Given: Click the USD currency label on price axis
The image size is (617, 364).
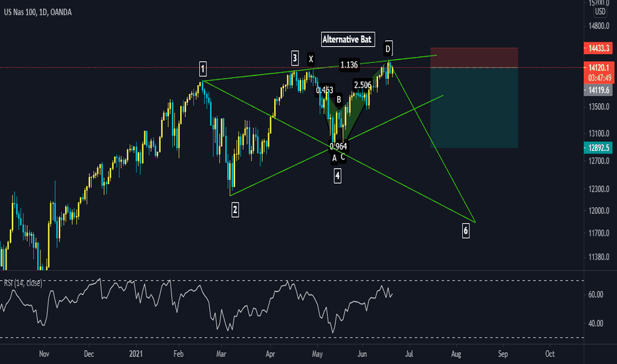Looking at the screenshot, I should pyautogui.click(x=600, y=11).
